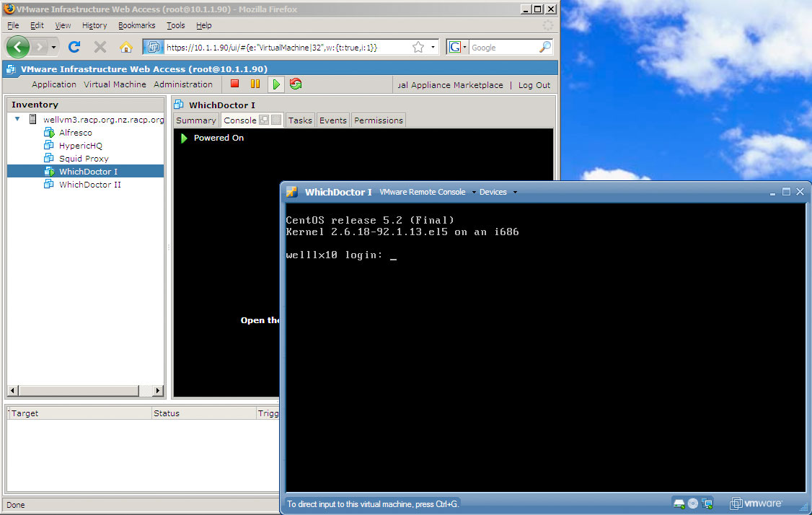Switch to the Summary tab
812x515 pixels.
(x=195, y=120)
